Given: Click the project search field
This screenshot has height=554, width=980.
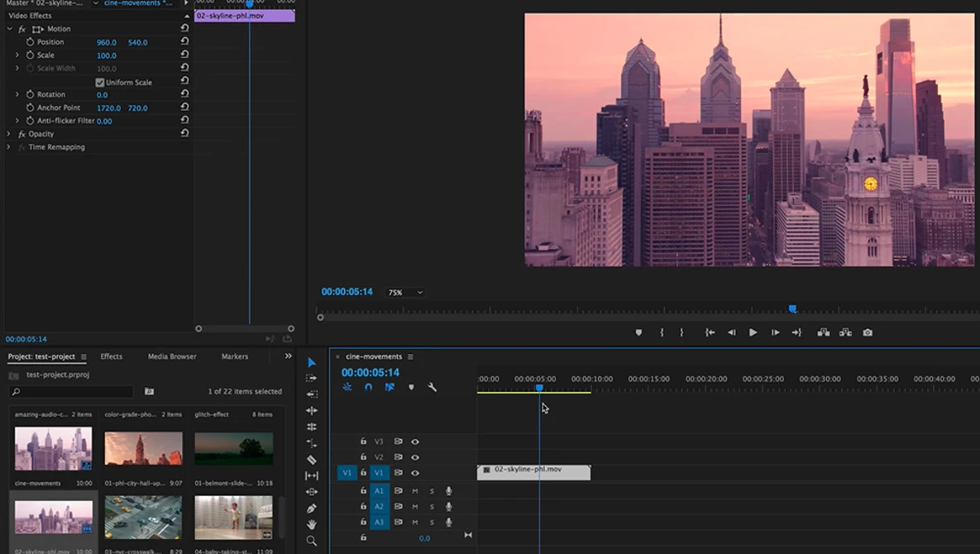Looking at the screenshot, I should click(x=72, y=392).
